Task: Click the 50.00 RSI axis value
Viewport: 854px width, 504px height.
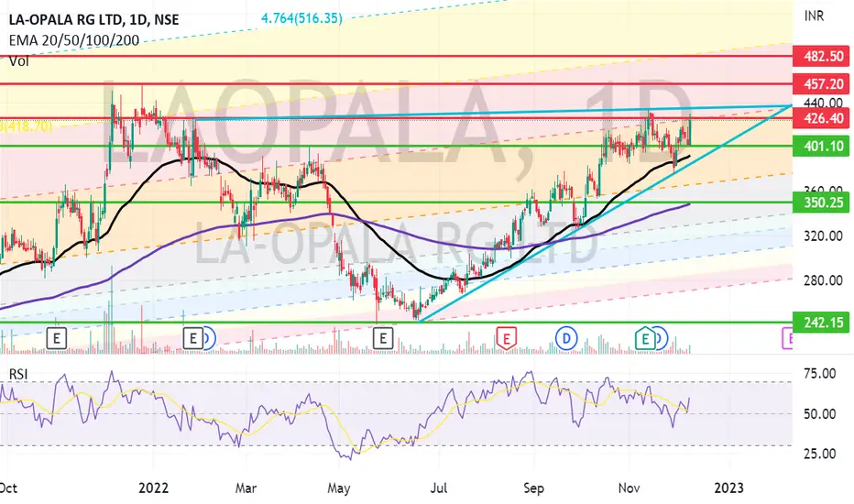Action: coord(820,414)
